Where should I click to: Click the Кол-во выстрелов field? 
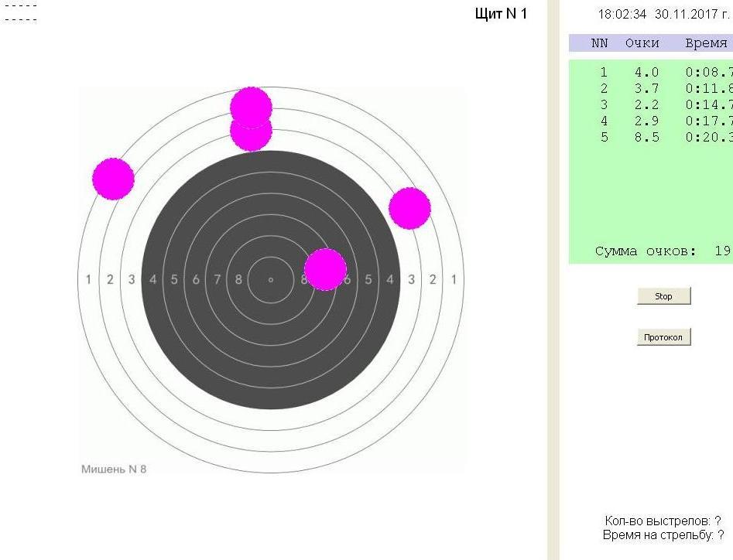tap(663, 521)
